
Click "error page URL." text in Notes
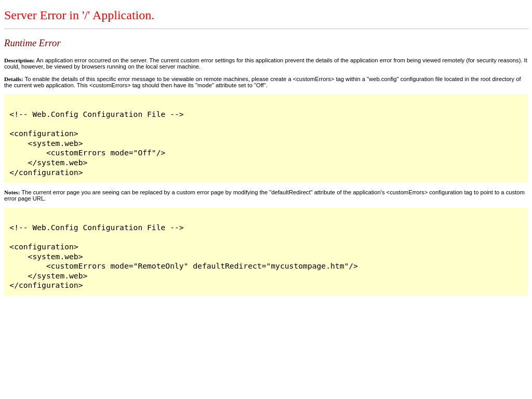tap(25, 199)
